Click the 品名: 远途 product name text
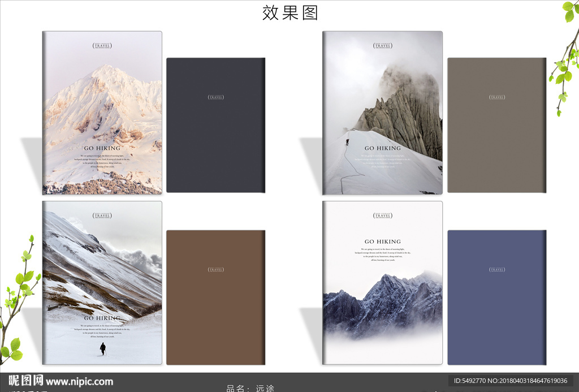Viewport: 579px width, 392px height. pyautogui.click(x=250, y=388)
